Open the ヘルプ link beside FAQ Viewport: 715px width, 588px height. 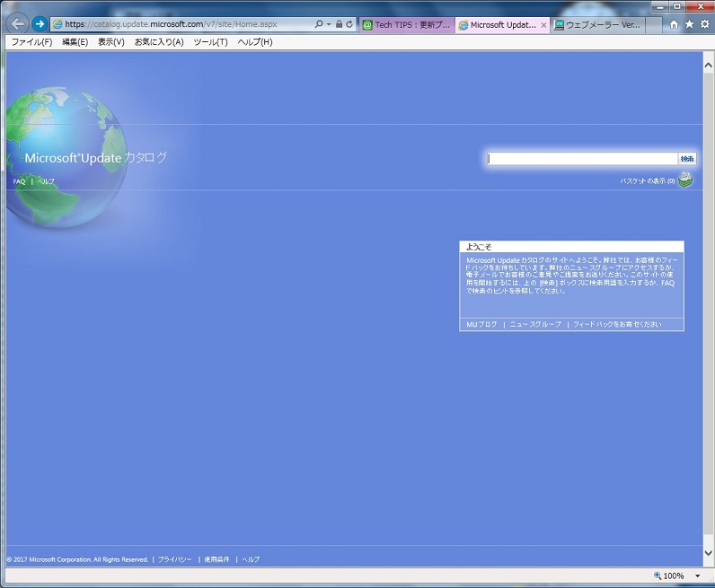point(46,181)
